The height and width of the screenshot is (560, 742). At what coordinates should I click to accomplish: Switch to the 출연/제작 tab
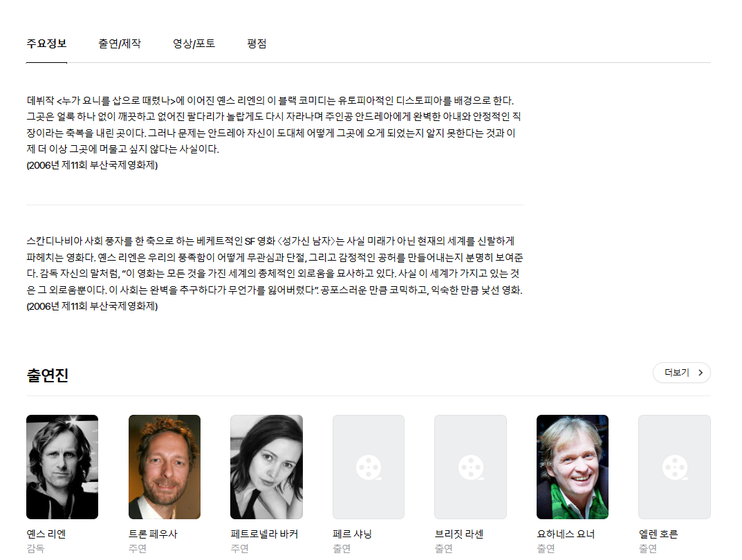click(119, 44)
